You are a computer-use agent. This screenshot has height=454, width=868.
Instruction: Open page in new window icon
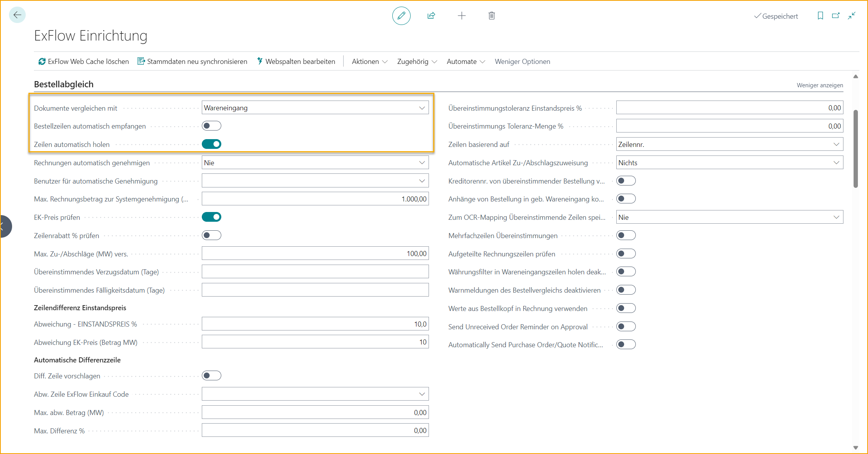click(836, 16)
